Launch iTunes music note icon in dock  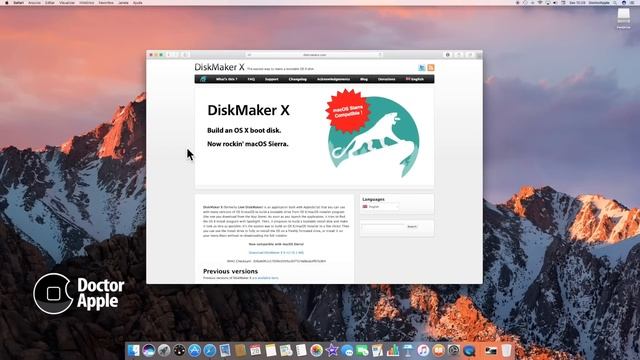coord(423,350)
